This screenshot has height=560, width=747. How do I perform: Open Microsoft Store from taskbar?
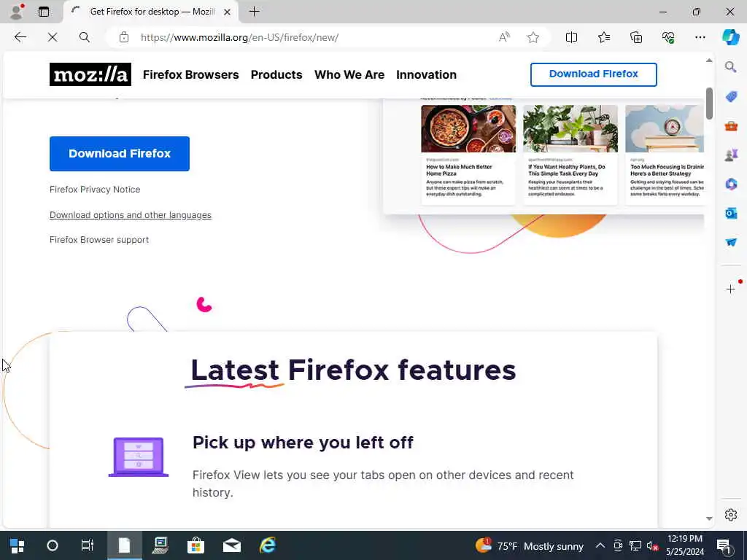(196, 545)
